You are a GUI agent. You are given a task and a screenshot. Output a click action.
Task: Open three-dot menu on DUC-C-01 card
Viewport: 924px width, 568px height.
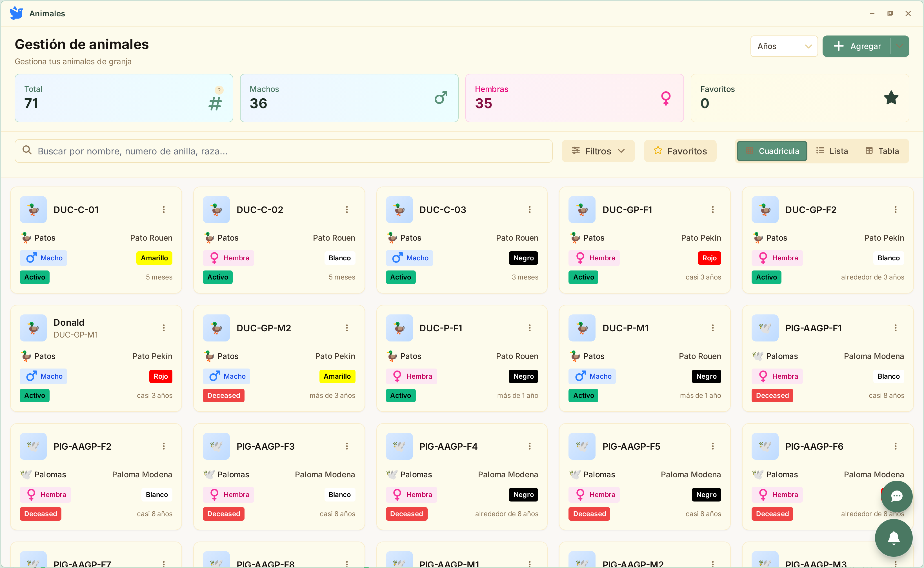164,210
